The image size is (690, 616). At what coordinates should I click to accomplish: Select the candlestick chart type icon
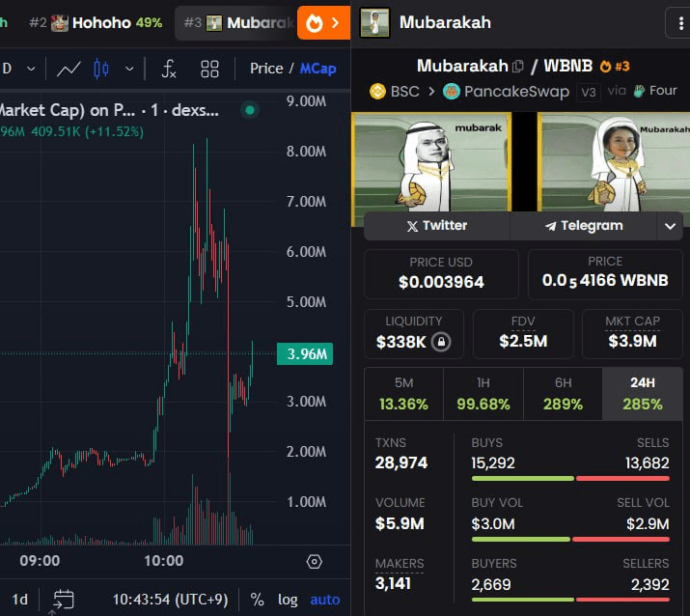[100, 69]
